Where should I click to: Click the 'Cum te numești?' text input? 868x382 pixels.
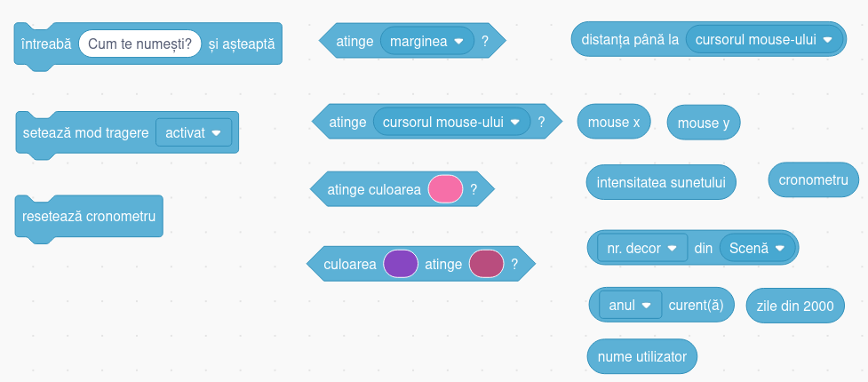(x=140, y=44)
